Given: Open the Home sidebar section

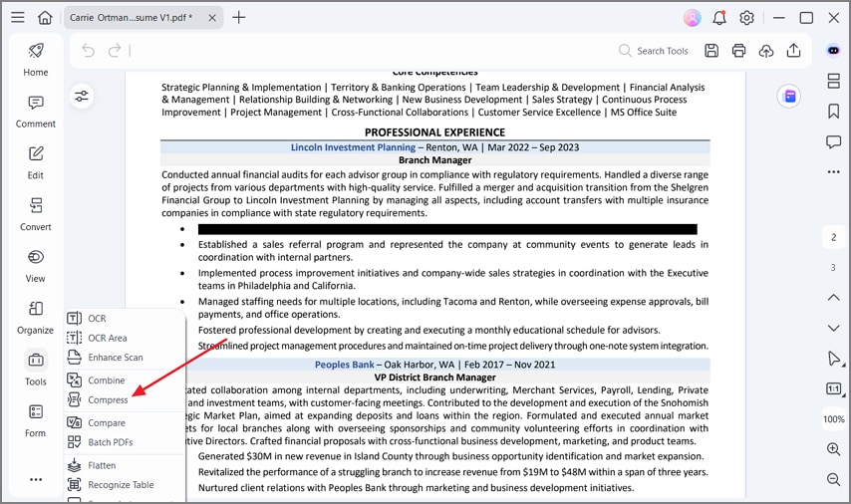Looking at the screenshot, I should point(36,60).
